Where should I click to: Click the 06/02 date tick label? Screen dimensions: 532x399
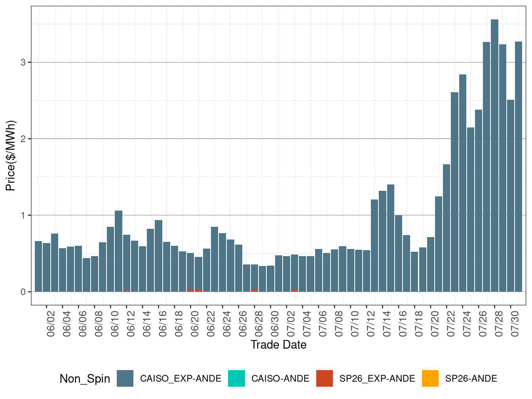click(x=51, y=324)
